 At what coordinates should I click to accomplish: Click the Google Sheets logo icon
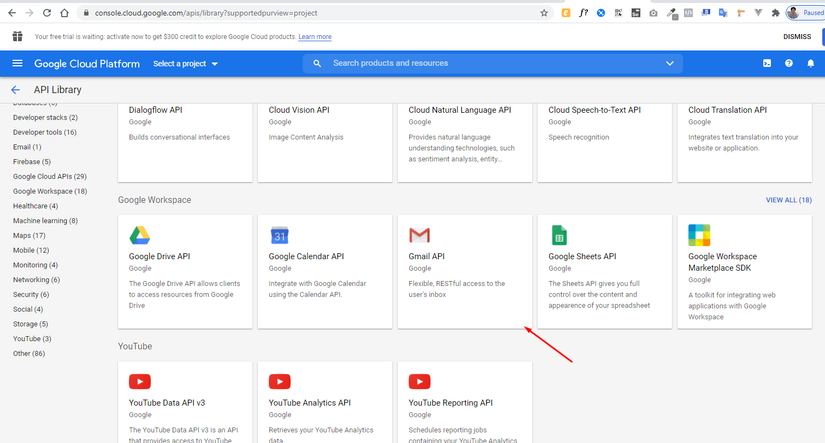click(x=559, y=235)
